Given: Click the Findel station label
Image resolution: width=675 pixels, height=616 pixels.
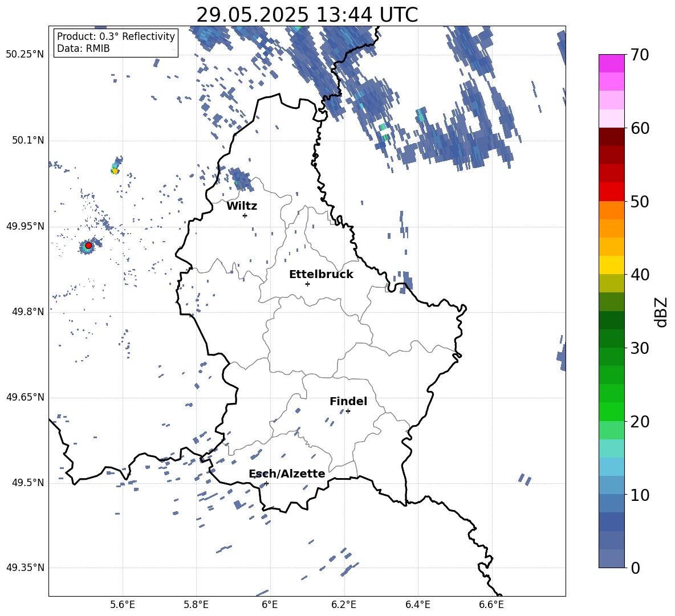Looking at the screenshot, I should 348,401.
